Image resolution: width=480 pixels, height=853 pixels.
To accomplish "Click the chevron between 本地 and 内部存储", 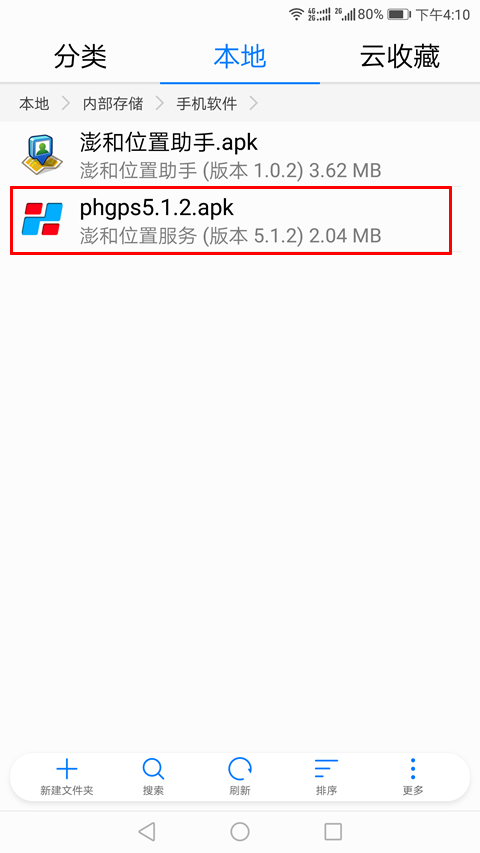I will coord(66,103).
